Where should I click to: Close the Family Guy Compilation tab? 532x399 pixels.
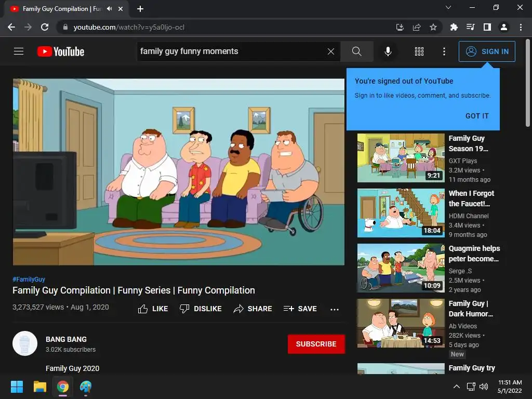[121, 9]
